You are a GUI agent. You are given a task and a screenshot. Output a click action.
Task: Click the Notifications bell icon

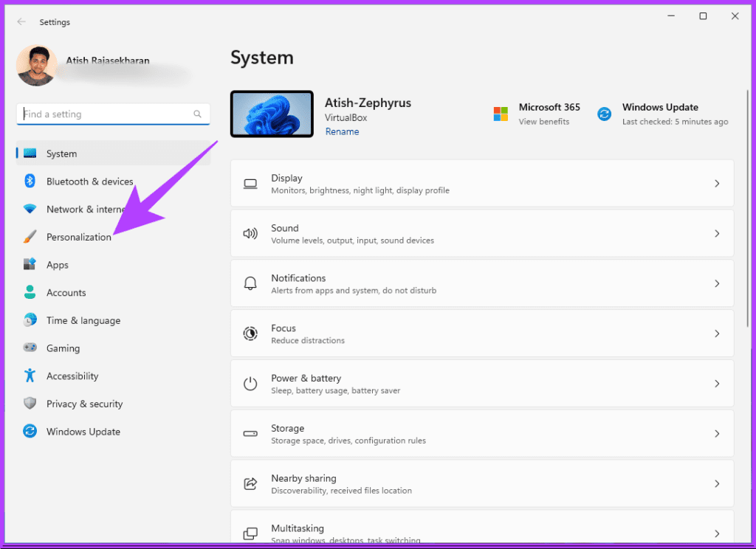point(250,283)
